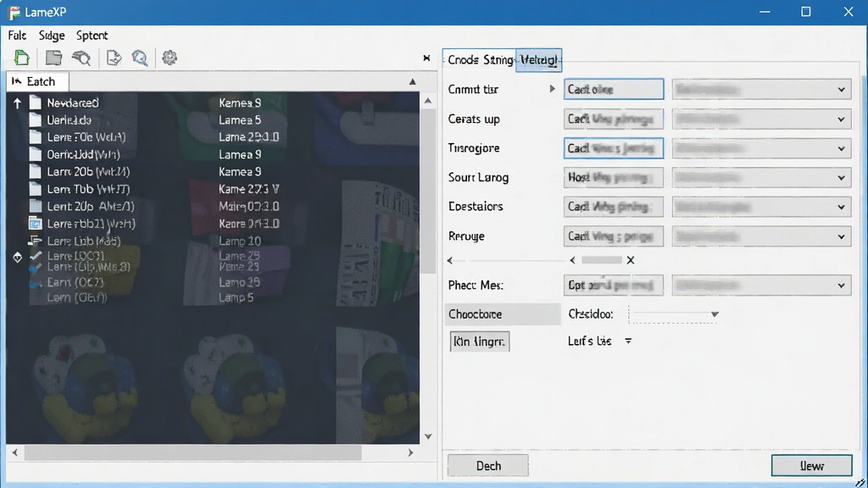
Task: Click the magnifier zoom toolbar icon
Action: (140, 58)
